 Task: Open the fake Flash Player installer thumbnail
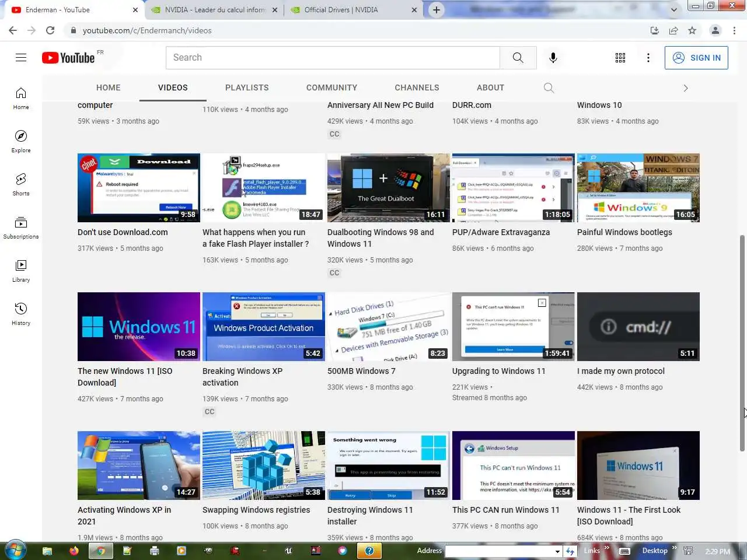(264, 188)
